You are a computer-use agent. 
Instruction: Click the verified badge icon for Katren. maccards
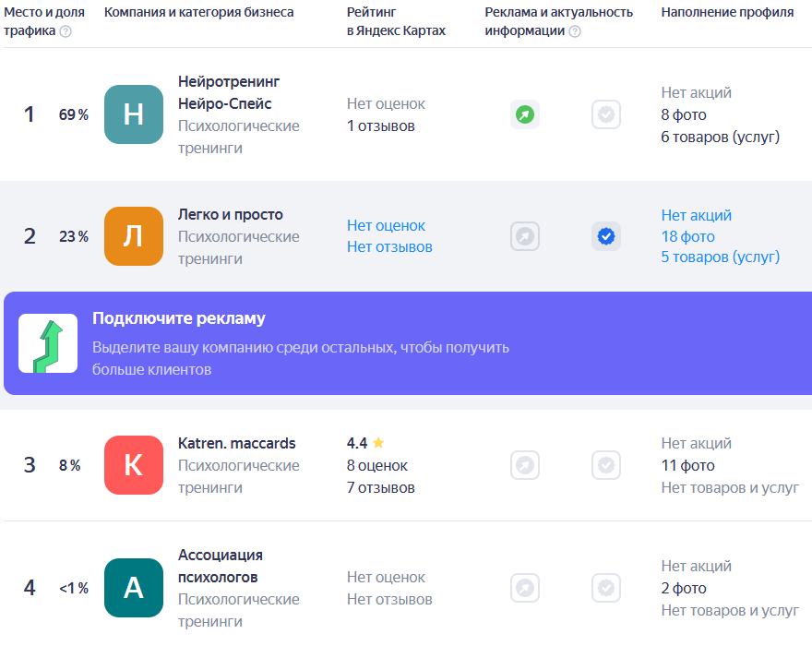[606, 465]
